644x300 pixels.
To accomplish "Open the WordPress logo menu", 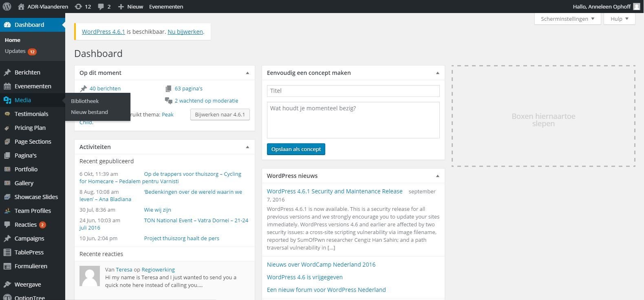I will [x=7, y=7].
